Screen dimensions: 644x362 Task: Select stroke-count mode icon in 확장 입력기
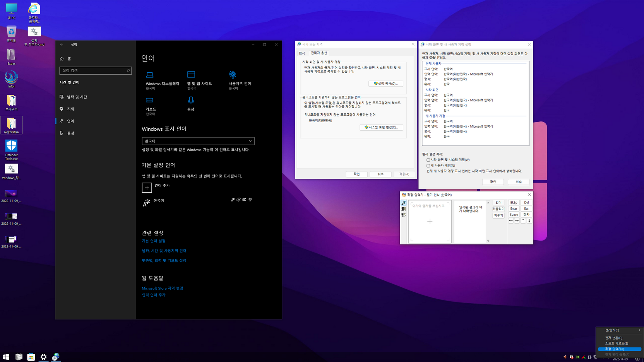click(404, 209)
